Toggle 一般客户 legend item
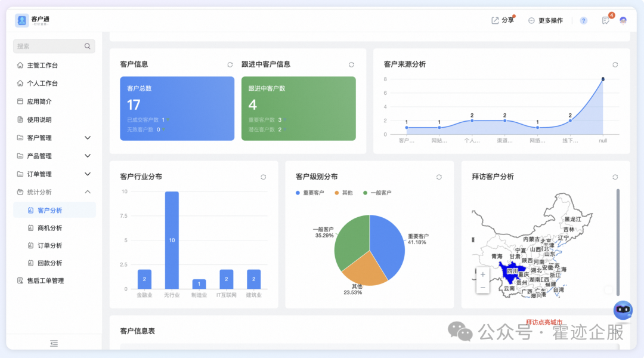Screen dimensions: 644x358 click(x=377, y=193)
